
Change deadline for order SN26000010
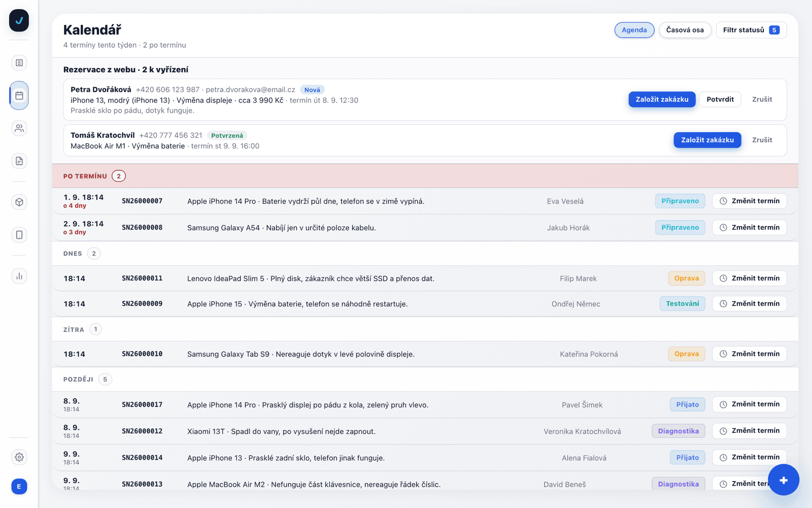point(749,354)
